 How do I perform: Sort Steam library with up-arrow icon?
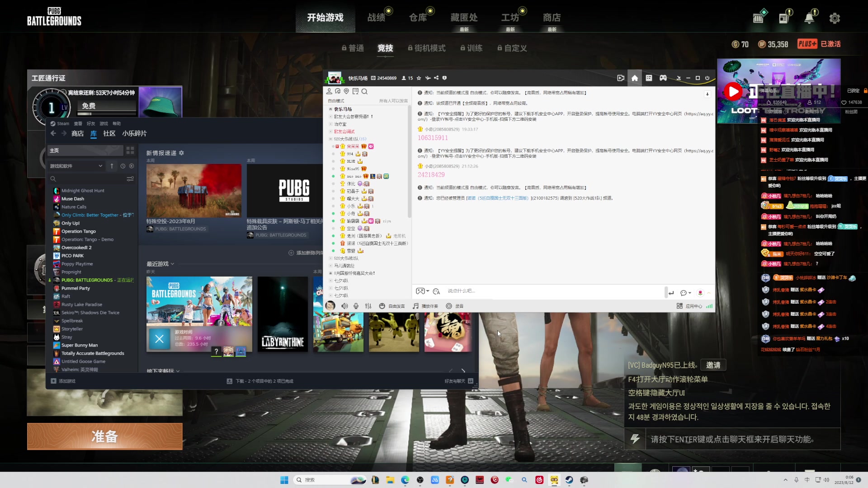click(x=112, y=166)
